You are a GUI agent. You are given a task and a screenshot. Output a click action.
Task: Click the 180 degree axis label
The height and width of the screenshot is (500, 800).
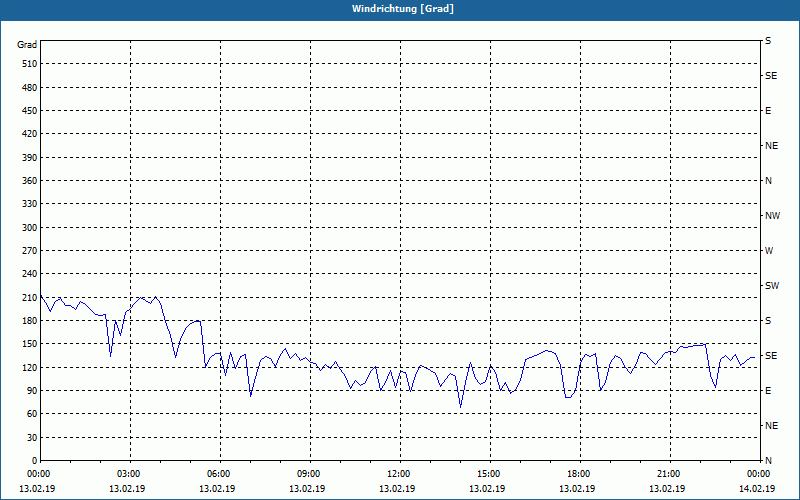[x=30, y=321]
